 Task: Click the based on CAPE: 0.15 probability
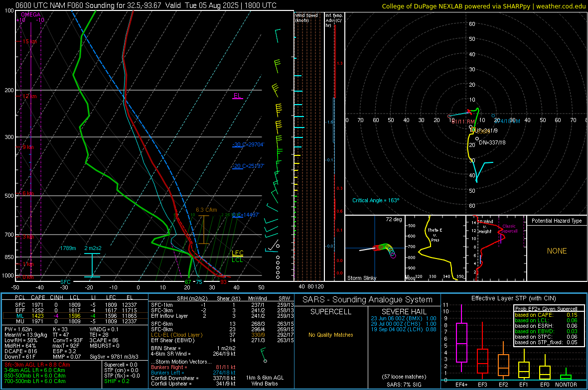[x=546, y=315]
